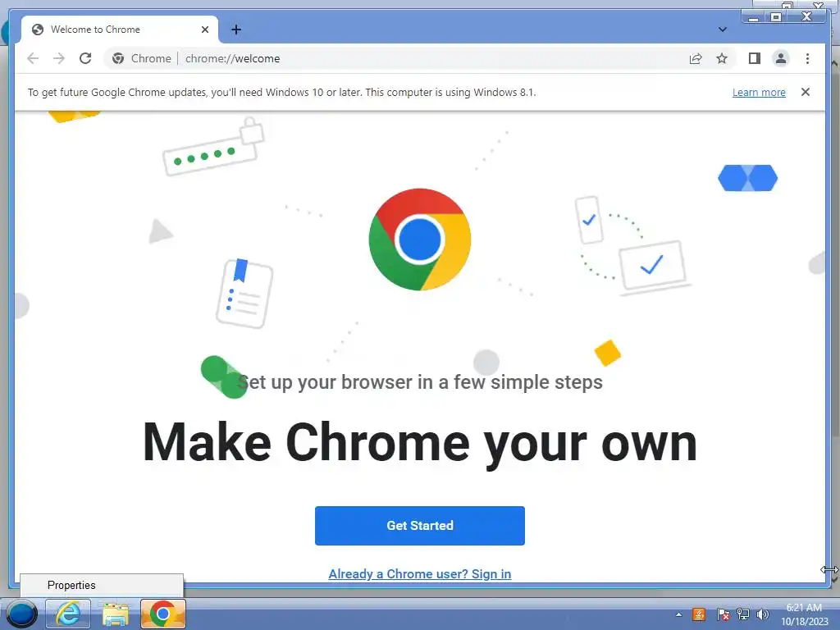This screenshot has width=840, height=630.
Task: Open the tab search chevron
Action: [722, 30]
